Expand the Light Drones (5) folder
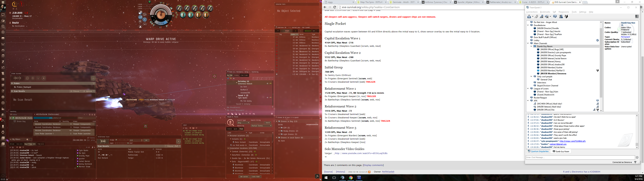This screenshot has height=181, width=644. coord(279,134)
